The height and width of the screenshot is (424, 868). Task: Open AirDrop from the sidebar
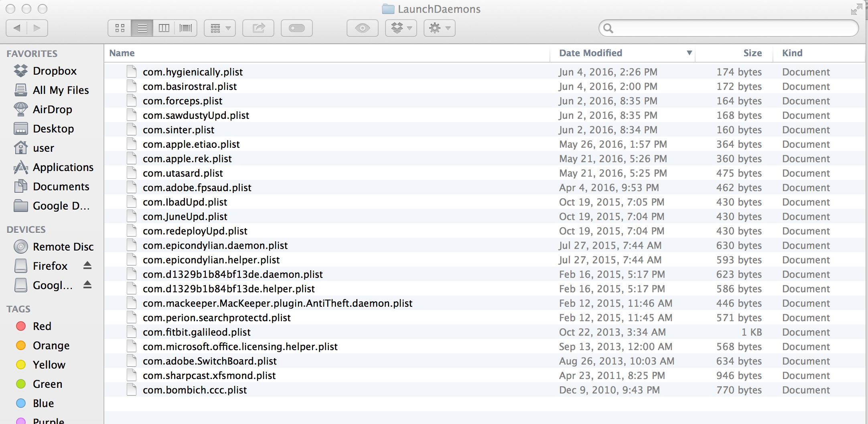pos(52,109)
